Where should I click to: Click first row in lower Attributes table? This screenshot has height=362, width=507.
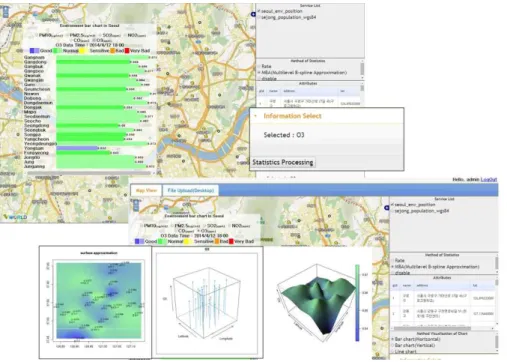pos(442,298)
